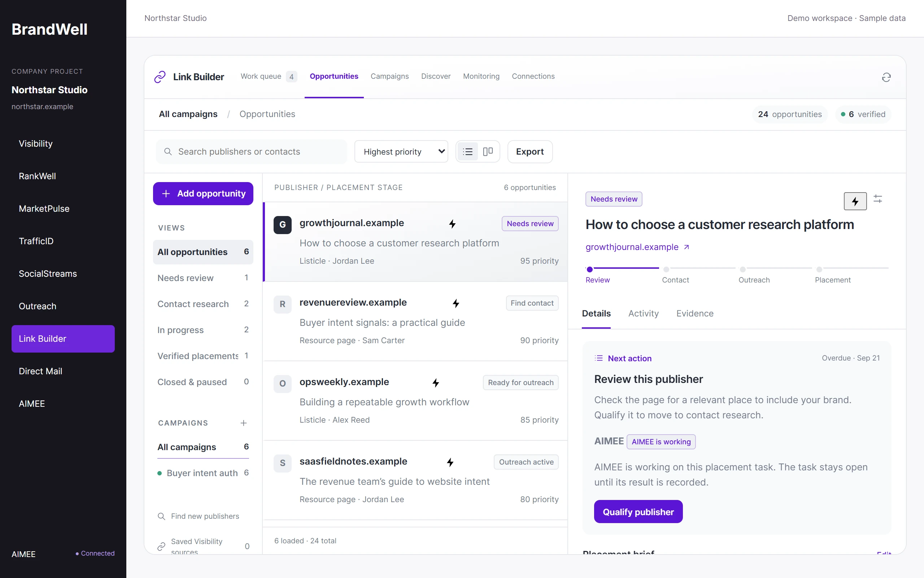Screen dimensions: 924x578
Task: Add a new campaign with plus icon
Action: [x=244, y=423]
